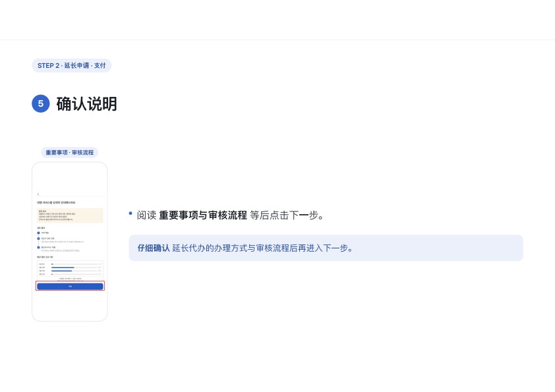Click the third progress bar in the review-time chart
555x392 pixels.
point(74,271)
